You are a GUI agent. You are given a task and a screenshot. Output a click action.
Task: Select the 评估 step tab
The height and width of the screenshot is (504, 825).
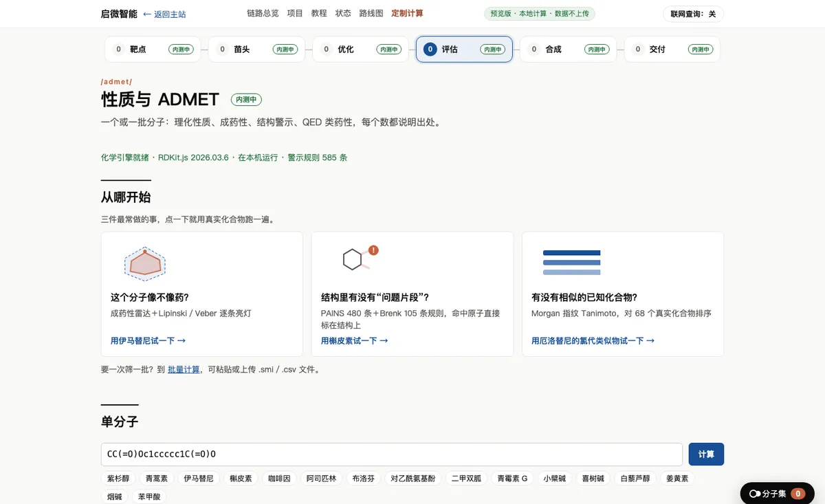tap(464, 50)
